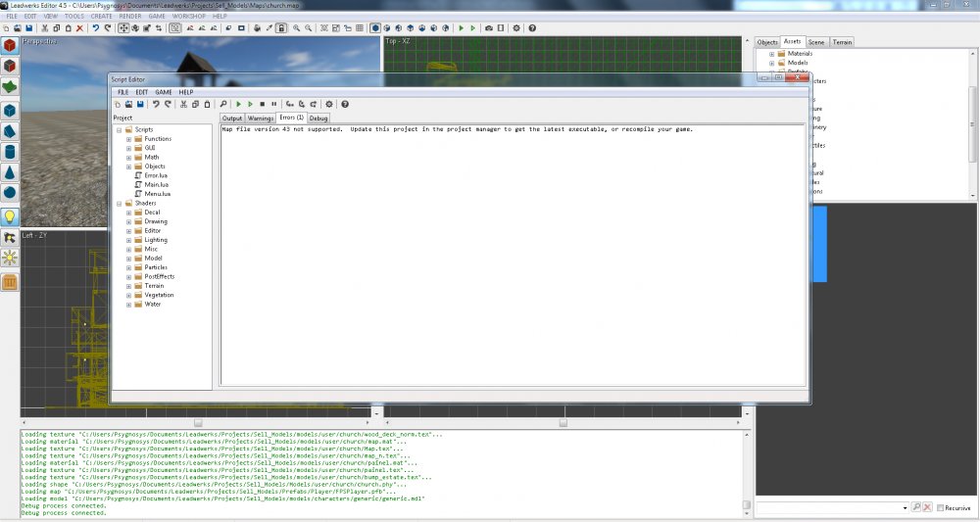Image resolution: width=980 pixels, height=522 pixels.
Task: Switch to the Debug tab
Action: (x=318, y=118)
